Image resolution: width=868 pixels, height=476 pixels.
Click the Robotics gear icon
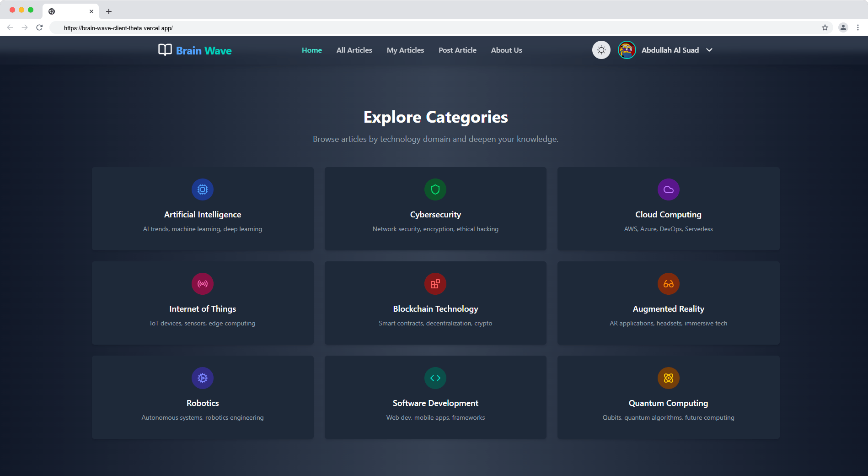click(x=203, y=378)
